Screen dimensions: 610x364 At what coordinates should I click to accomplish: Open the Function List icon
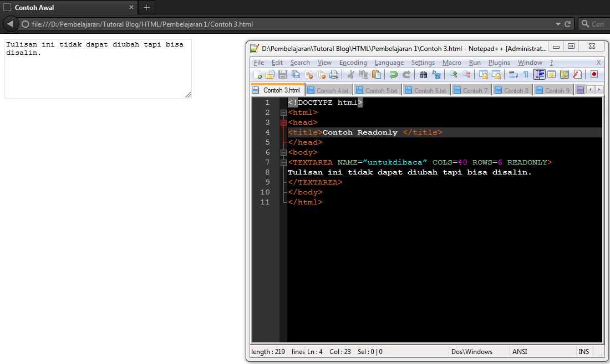(577, 75)
